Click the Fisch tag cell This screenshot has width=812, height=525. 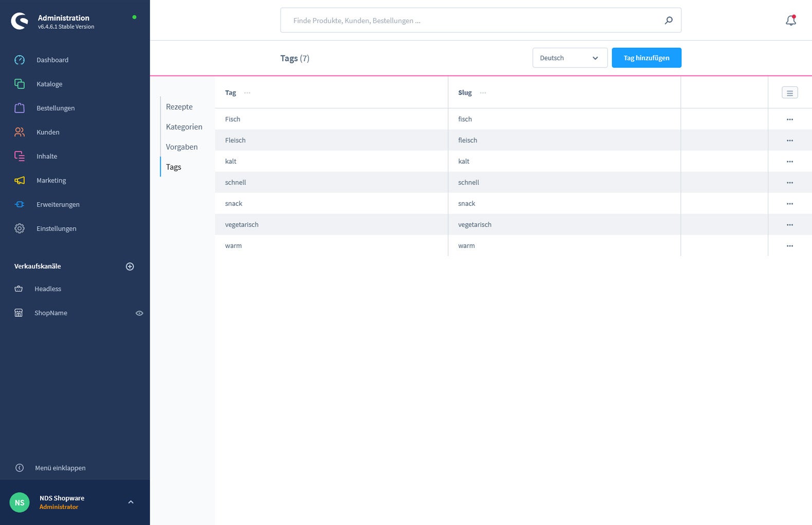[331, 119]
